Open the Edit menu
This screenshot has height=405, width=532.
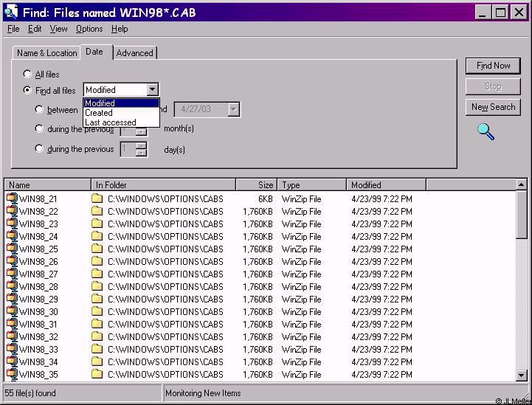[x=35, y=29]
